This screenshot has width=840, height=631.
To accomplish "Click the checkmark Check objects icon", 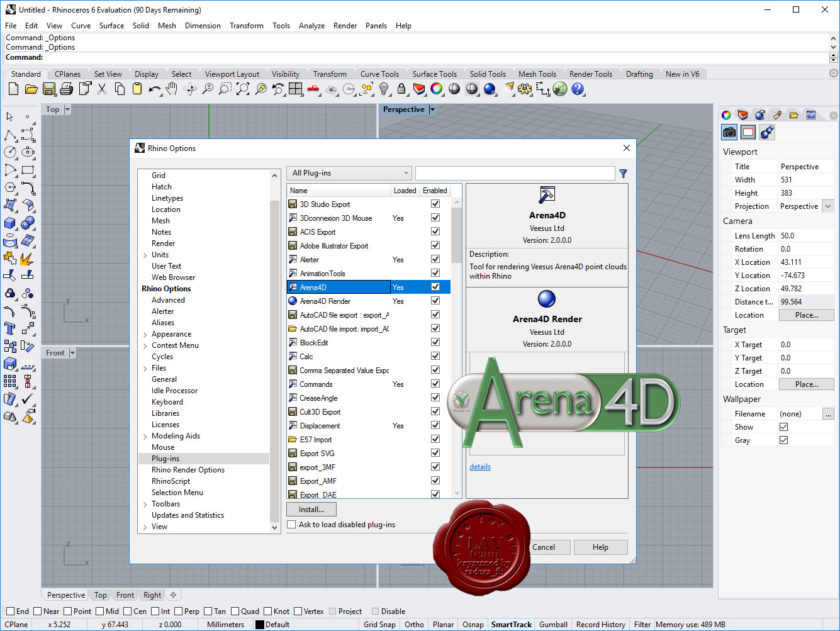I will click(x=28, y=399).
